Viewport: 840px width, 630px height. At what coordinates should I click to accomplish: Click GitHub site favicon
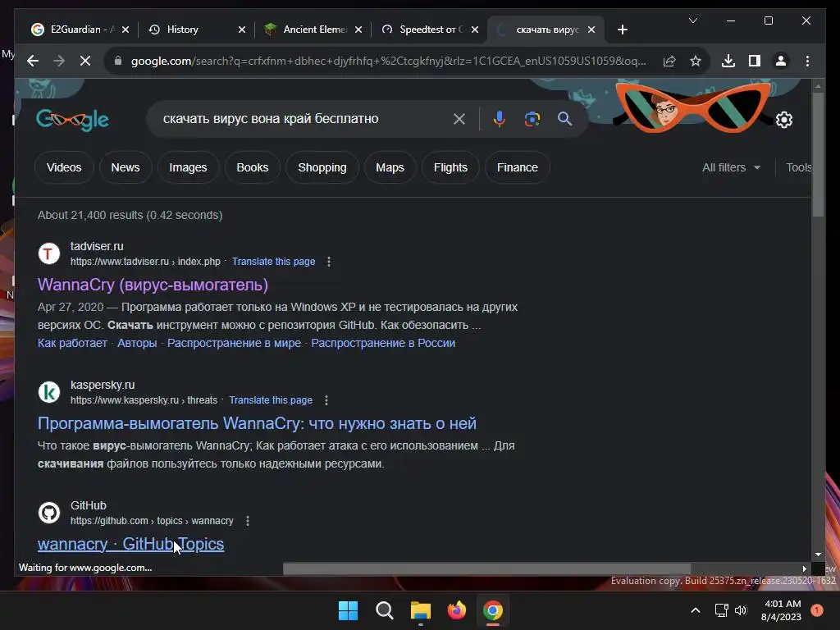click(48, 513)
